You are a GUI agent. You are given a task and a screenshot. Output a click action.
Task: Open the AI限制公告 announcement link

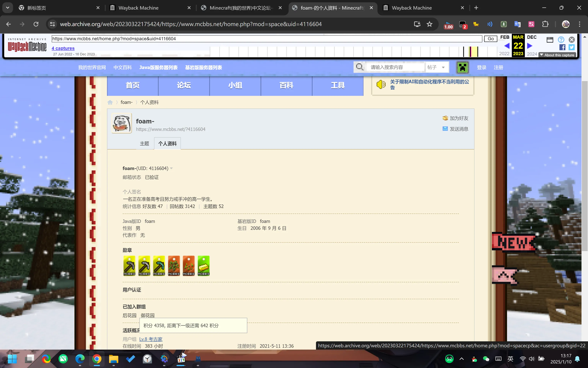(x=429, y=85)
